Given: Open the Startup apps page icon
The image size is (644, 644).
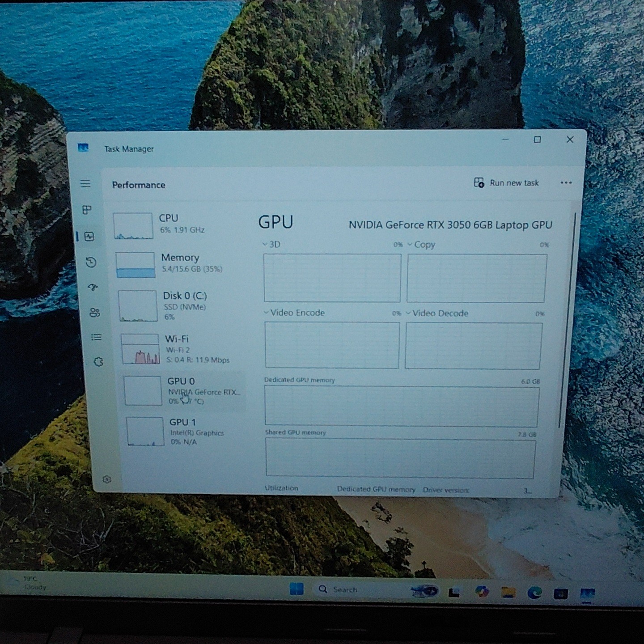Looking at the screenshot, I should pos(93,288).
